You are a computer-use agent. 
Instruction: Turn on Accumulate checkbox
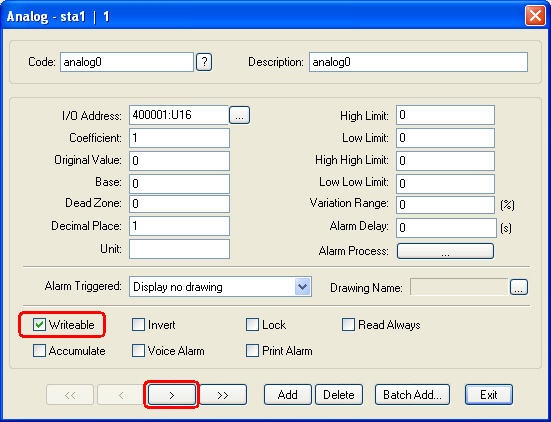tap(39, 351)
